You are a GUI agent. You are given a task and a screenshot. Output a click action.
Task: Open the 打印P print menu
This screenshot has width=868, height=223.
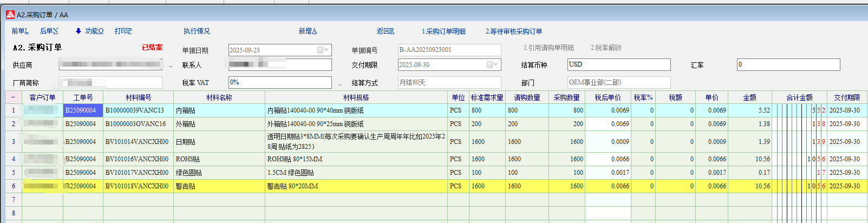tap(123, 31)
